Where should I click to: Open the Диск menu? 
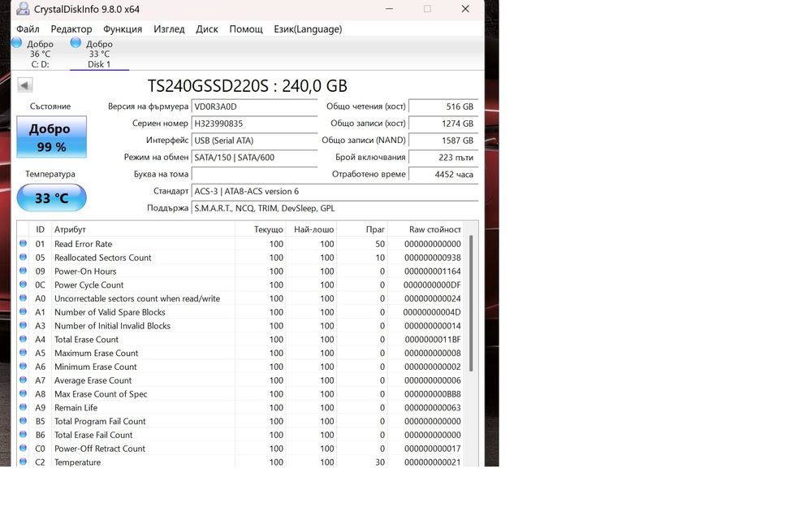pos(206,29)
